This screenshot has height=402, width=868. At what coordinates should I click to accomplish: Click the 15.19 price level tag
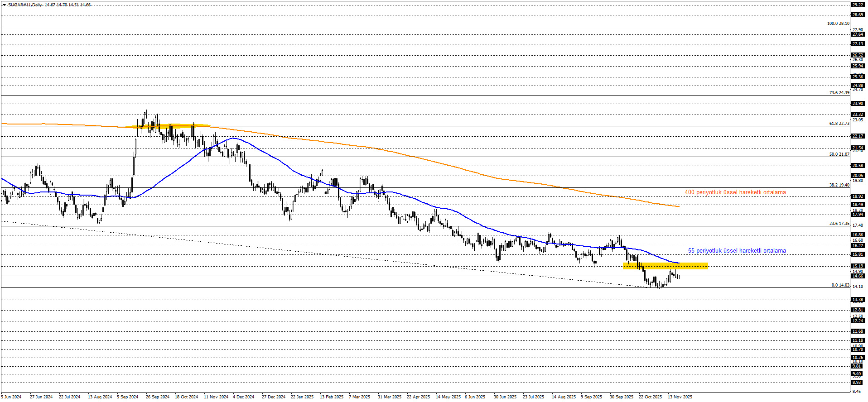pos(857,266)
